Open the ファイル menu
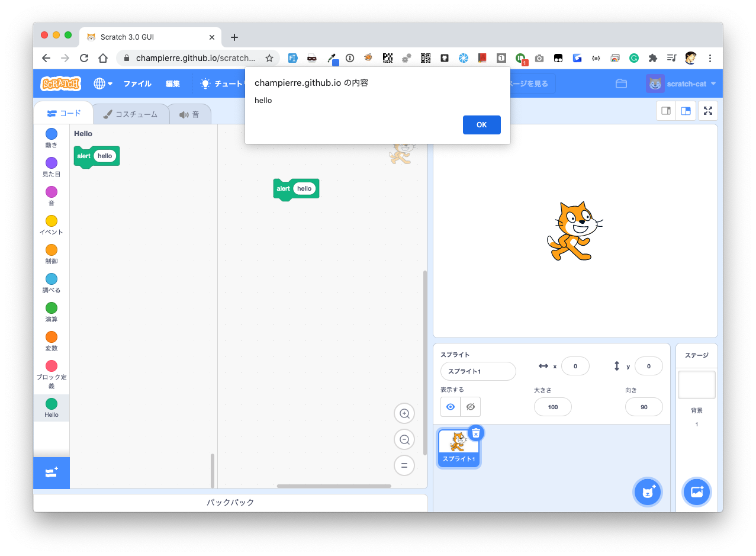The height and width of the screenshot is (556, 756). click(x=137, y=83)
